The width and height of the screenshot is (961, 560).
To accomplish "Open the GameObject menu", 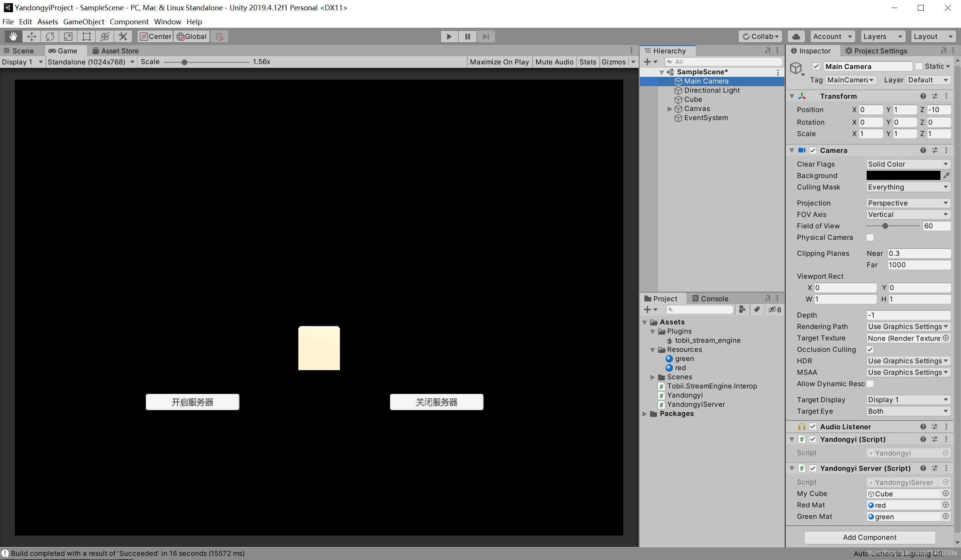I will click(x=84, y=22).
